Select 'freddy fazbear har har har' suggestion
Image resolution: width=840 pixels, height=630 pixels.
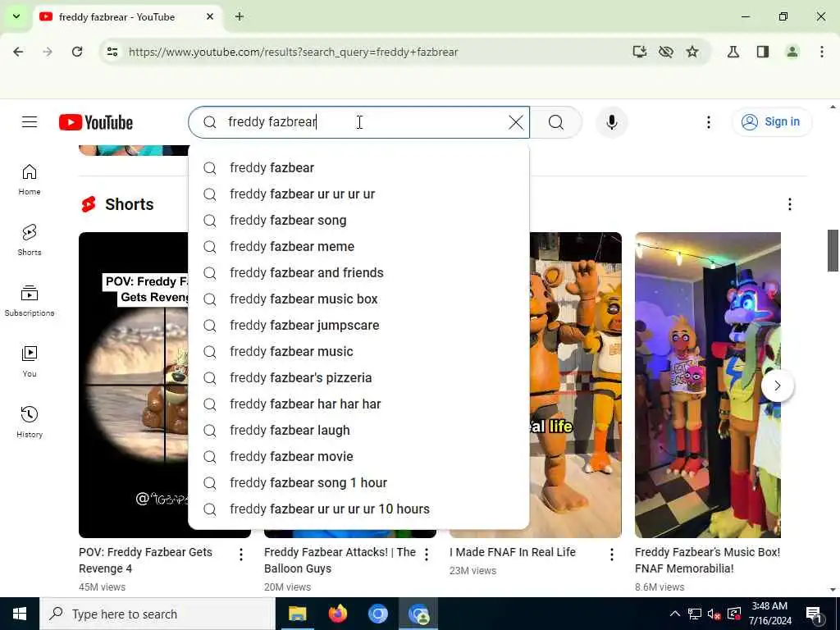(359, 404)
